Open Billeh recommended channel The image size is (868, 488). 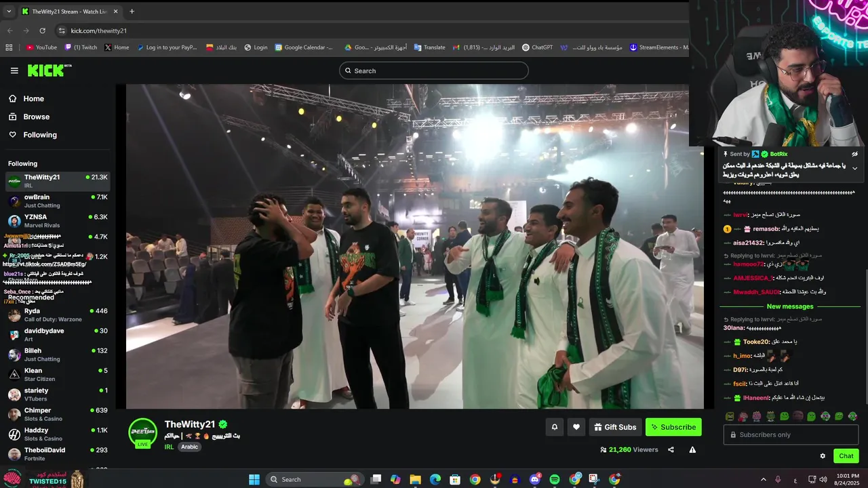(x=57, y=354)
